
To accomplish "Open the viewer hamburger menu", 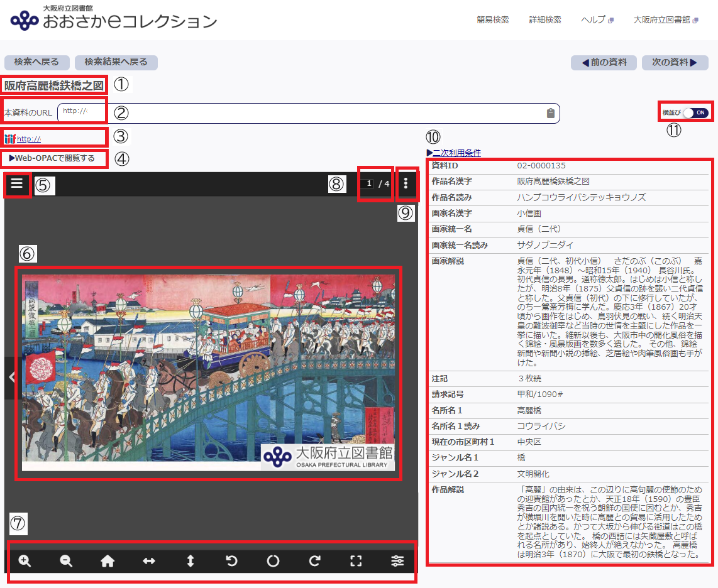I will pos(17,183).
